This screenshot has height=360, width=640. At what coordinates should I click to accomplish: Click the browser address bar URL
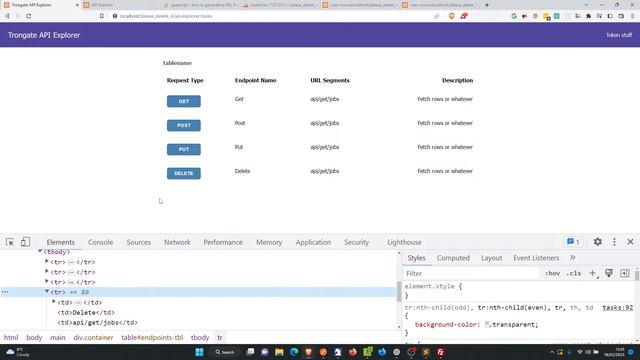click(x=166, y=16)
